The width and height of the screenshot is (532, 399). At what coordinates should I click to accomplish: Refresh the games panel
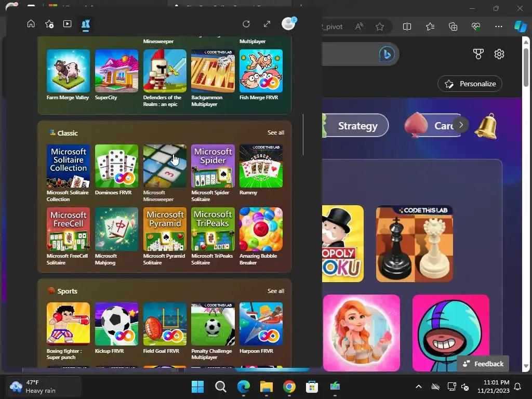pyautogui.click(x=246, y=24)
